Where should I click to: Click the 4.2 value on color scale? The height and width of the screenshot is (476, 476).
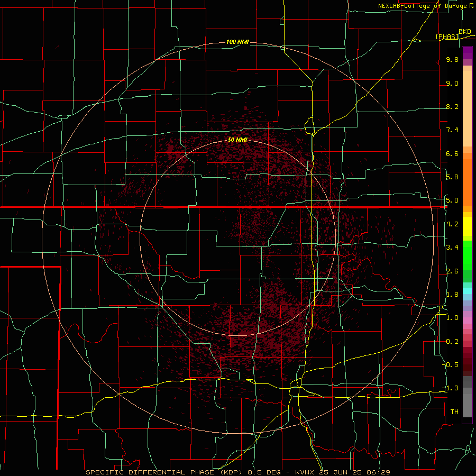452,224
